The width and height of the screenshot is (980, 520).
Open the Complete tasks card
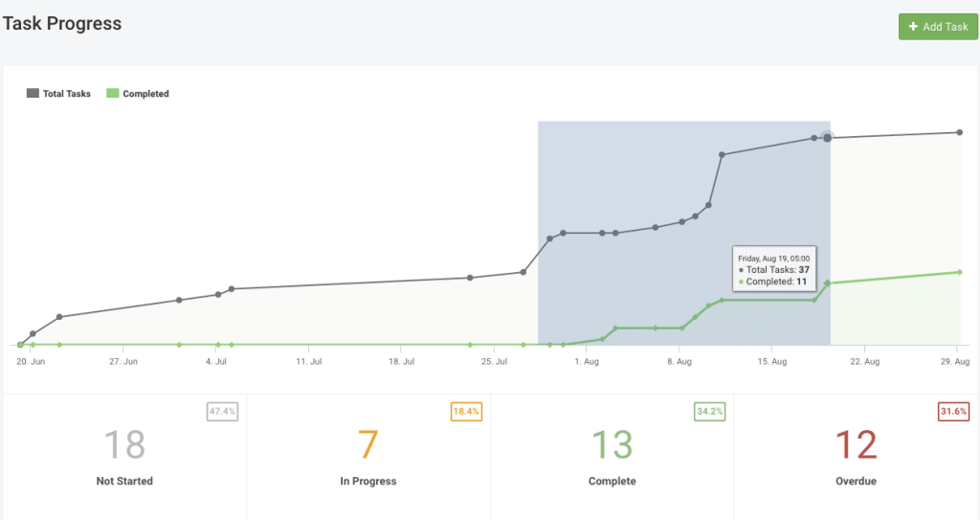click(612, 455)
